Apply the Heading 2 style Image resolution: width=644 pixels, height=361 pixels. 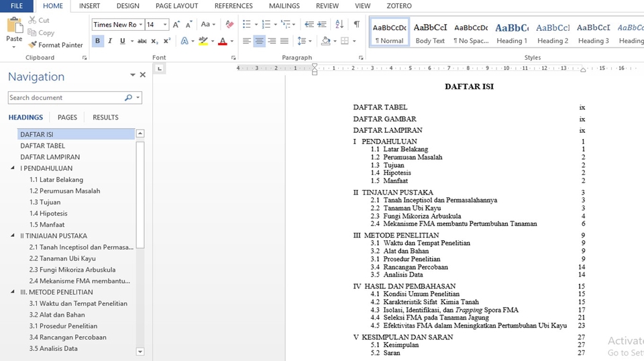tap(553, 32)
